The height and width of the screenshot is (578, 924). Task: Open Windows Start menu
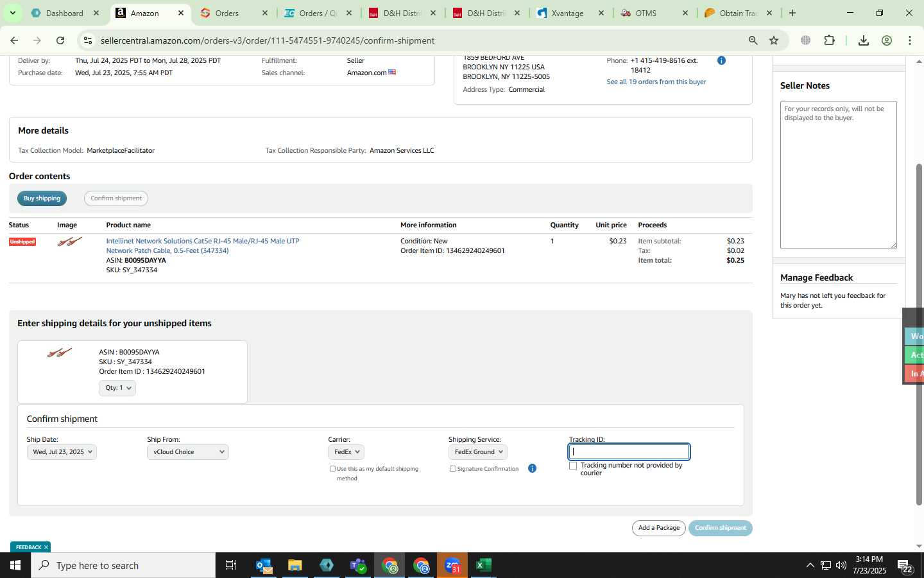pyautogui.click(x=15, y=565)
